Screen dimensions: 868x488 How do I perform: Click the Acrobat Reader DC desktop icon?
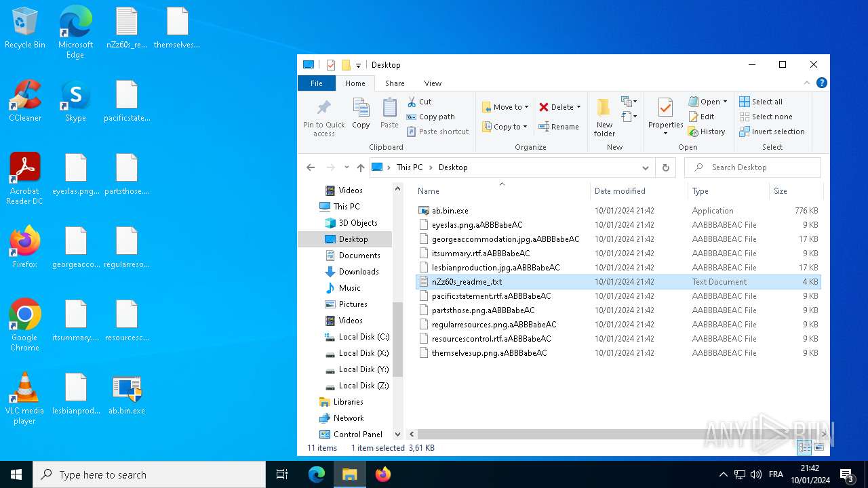coord(25,179)
